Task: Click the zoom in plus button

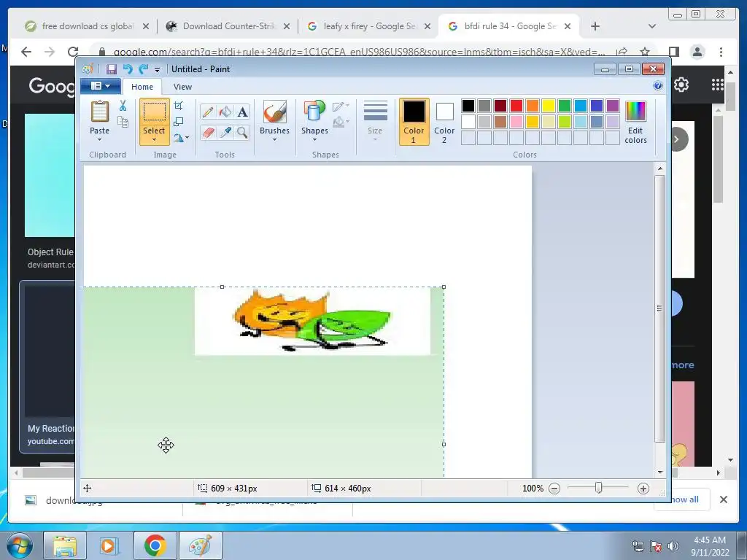Action: coord(643,489)
